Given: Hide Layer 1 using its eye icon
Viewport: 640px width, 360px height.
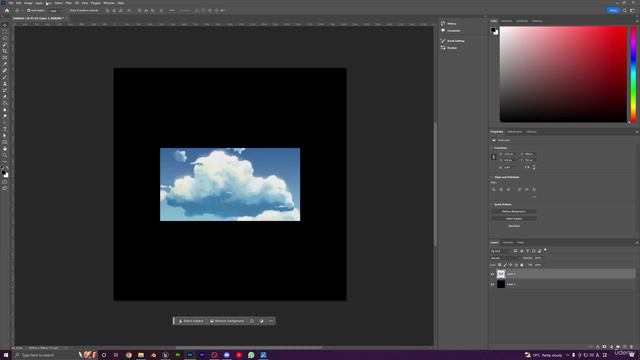Looking at the screenshot, I should (493, 274).
